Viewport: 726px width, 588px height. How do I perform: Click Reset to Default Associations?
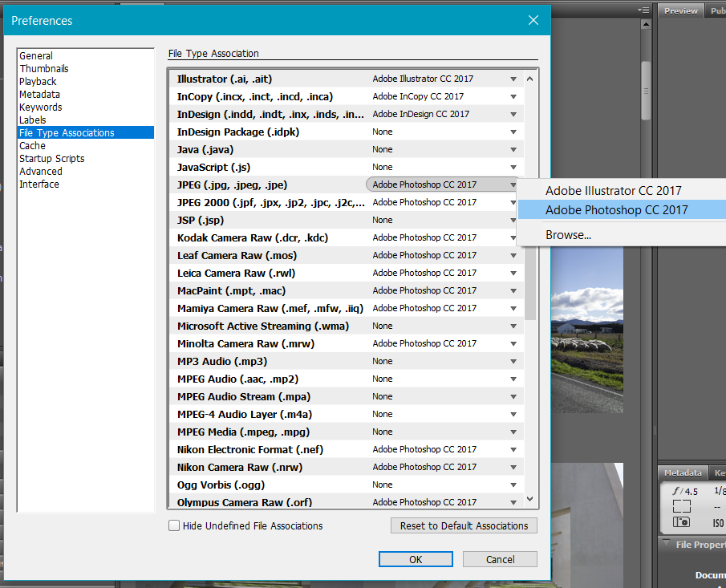point(464,525)
